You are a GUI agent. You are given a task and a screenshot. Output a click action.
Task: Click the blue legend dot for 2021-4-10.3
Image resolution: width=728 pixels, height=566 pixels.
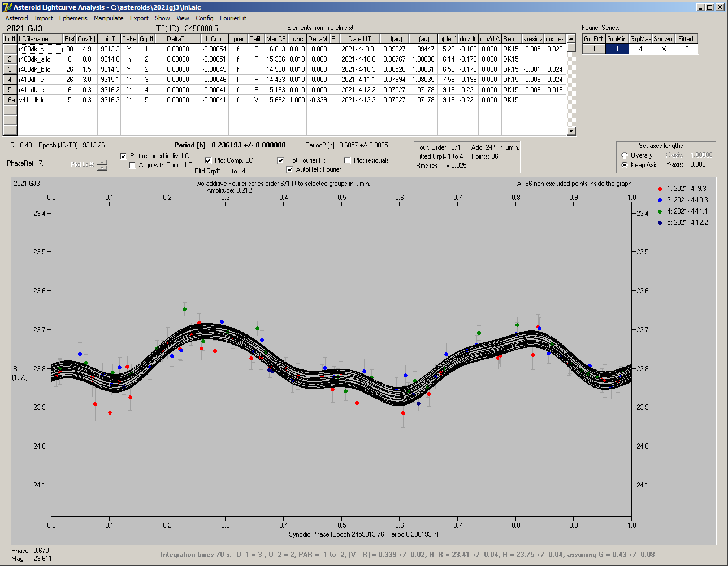pos(660,200)
